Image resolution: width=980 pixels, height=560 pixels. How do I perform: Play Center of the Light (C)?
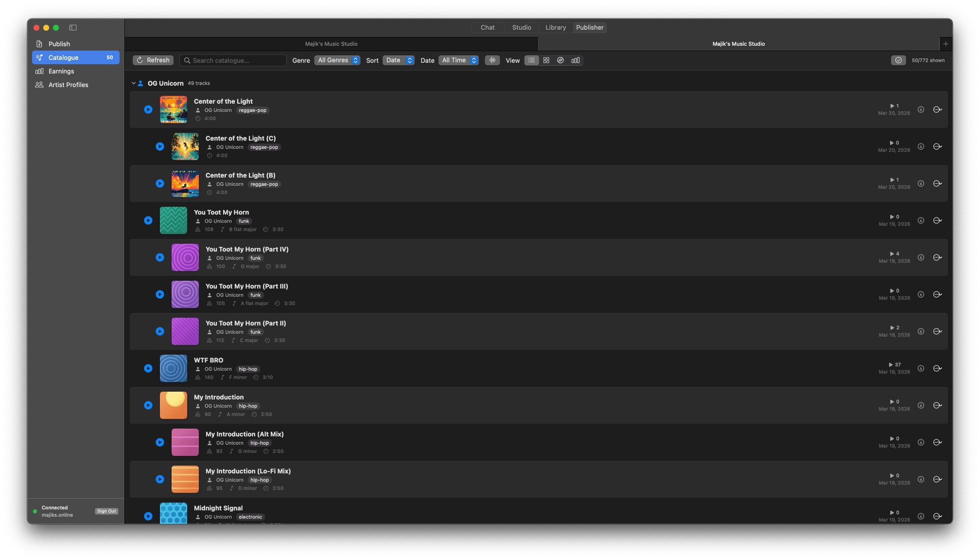point(160,146)
